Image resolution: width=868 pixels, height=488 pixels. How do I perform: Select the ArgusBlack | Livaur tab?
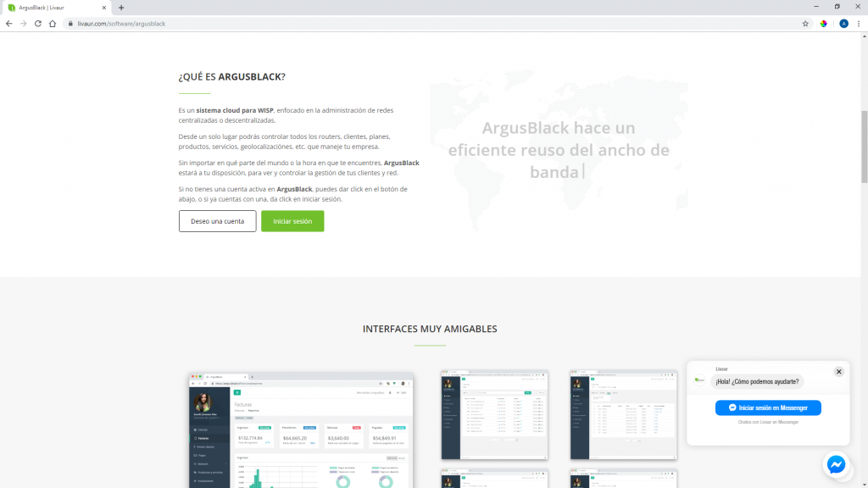[x=55, y=8]
